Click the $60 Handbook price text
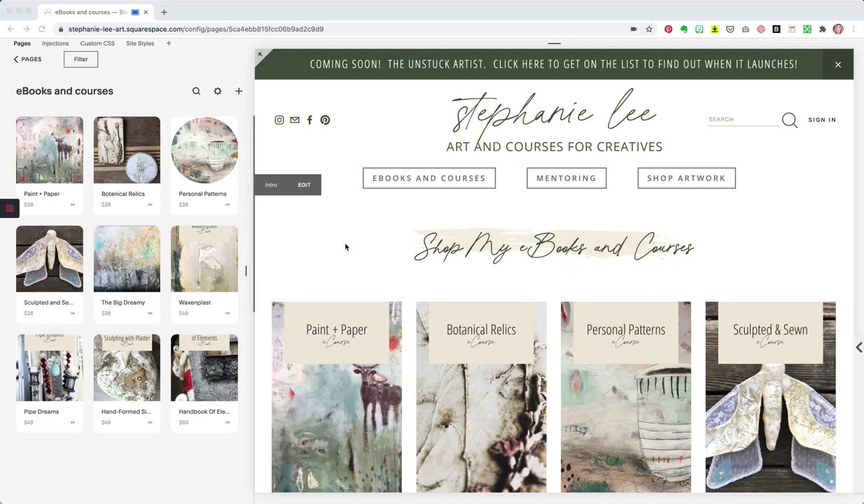Image resolution: width=864 pixels, height=504 pixels. [183, 423]
